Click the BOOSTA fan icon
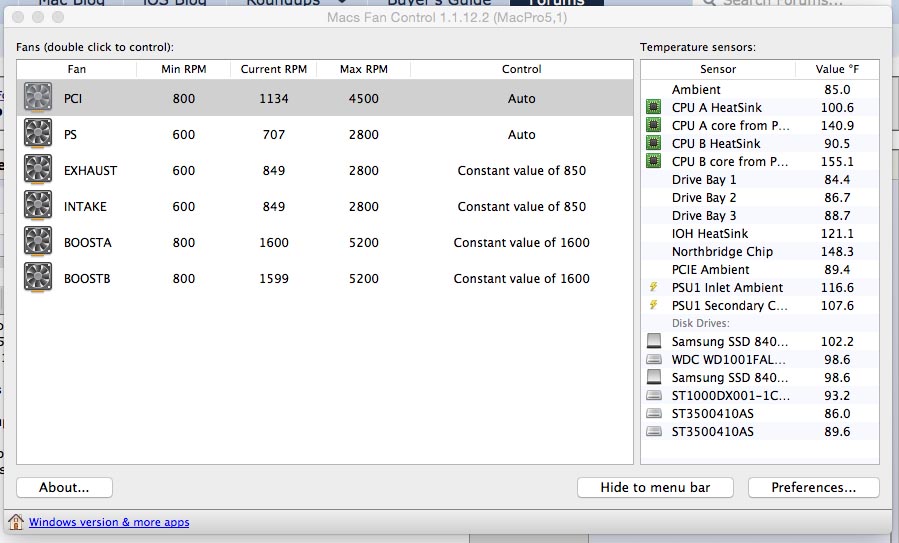Screen dimensions: 899x543 pyautogui.click(x=38, y=242)
